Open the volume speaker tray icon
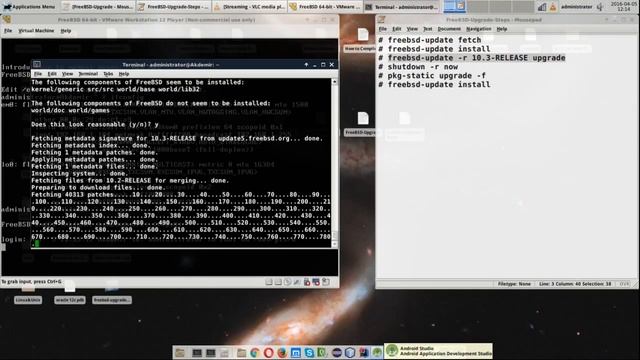Screen dimensions: 640x360 600,7
